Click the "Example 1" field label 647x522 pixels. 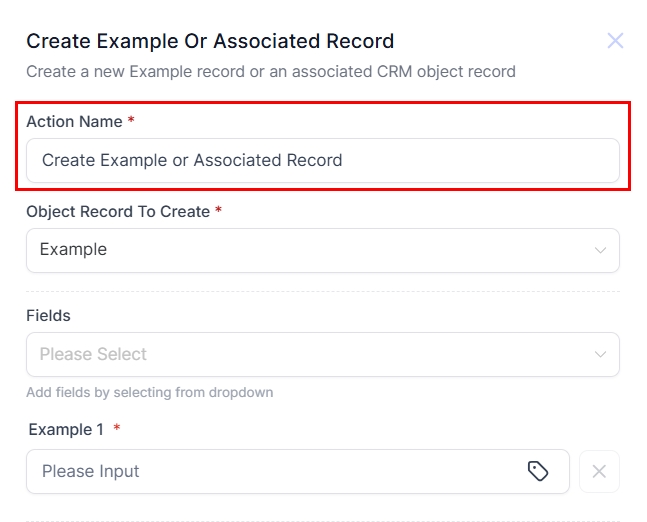[x=66, y=429]
